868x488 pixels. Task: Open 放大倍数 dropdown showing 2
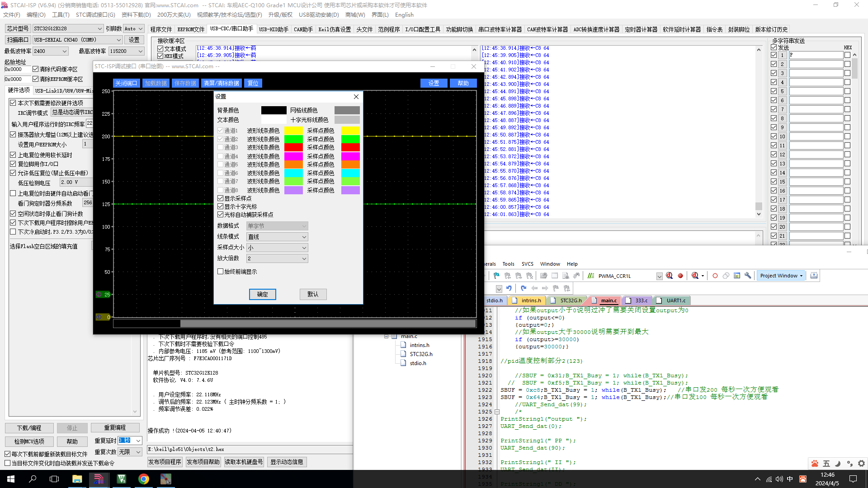tap(277, 258)
